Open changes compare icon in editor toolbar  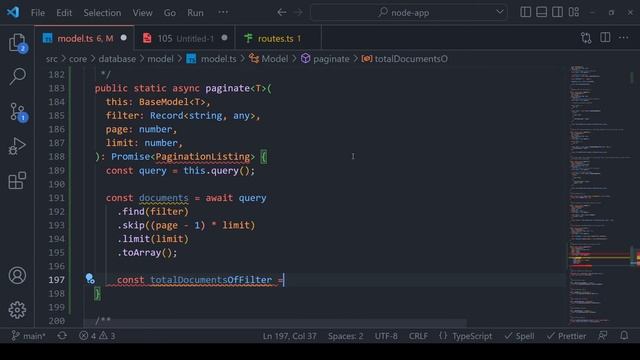click(x=586, y=38)
